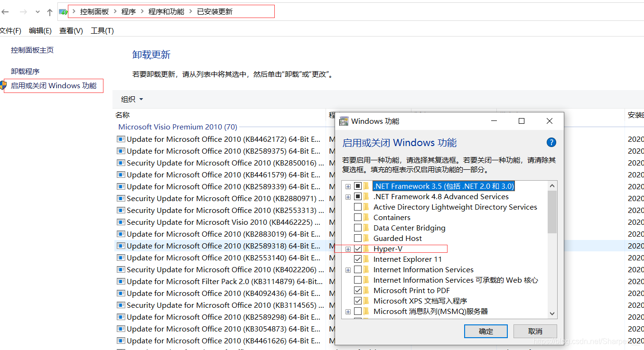Open the 编辑(E) menu
644x350 pixels.
[x=40, y=30]
